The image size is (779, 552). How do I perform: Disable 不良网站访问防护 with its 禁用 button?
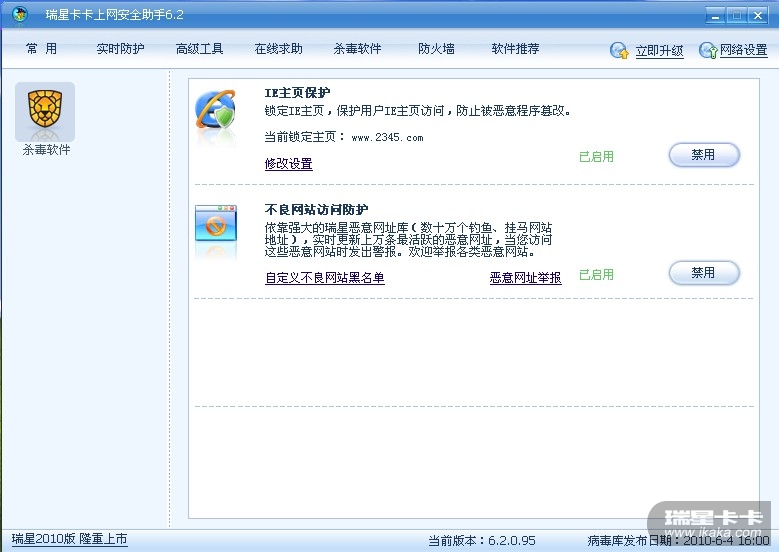[x=704, y=273]
